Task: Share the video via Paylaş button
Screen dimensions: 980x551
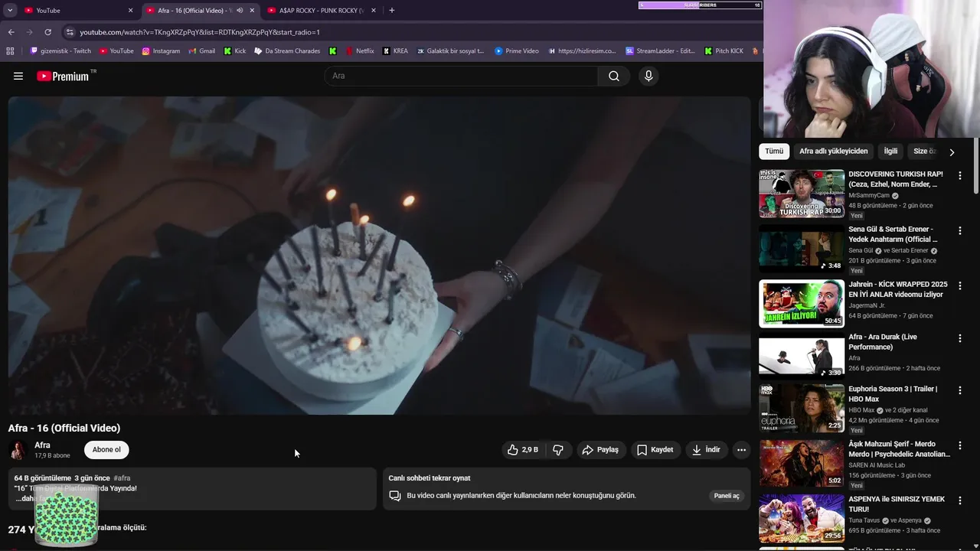Action: [600, 450]
